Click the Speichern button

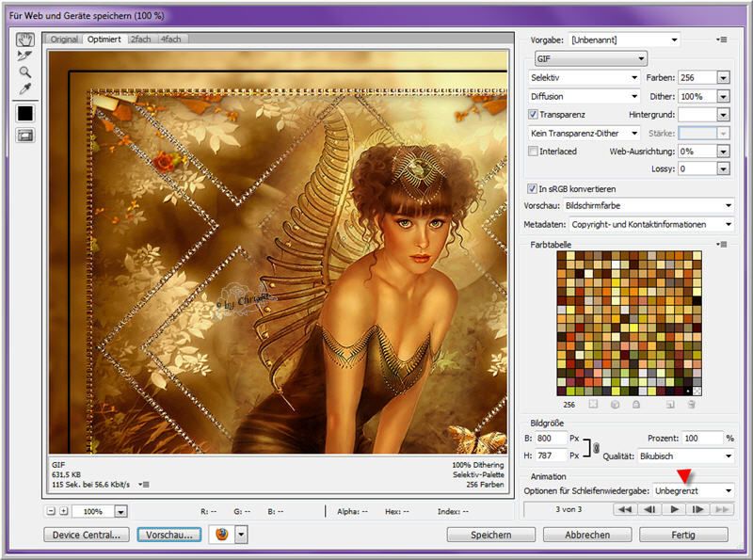click(490, 535)
